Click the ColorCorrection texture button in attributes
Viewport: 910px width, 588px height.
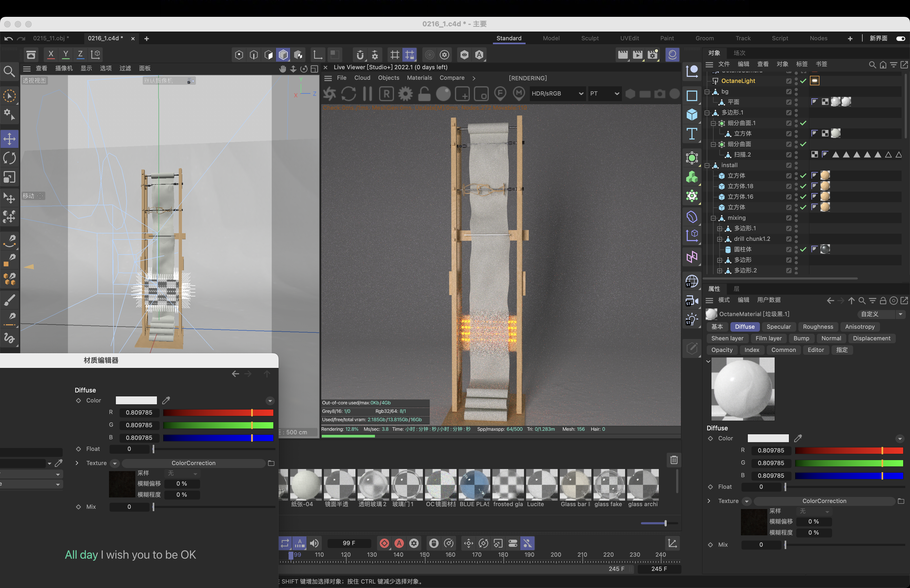click(824, 501)
